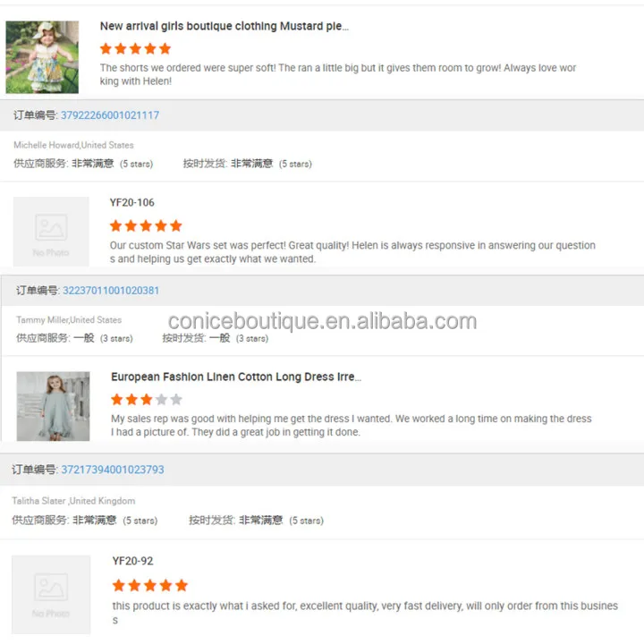This screenshot has height=644, width=644.
Task: Click the coniceboutique.en.alibaba.com watermark text
Action: [322, 321]
